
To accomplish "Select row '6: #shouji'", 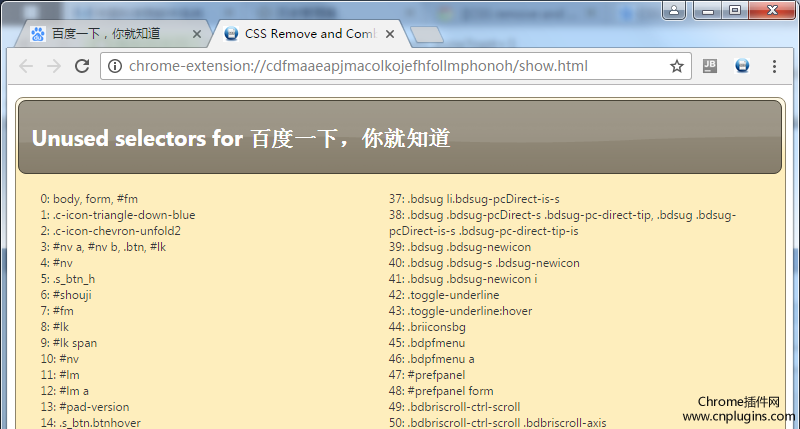I will coord(66,295).
